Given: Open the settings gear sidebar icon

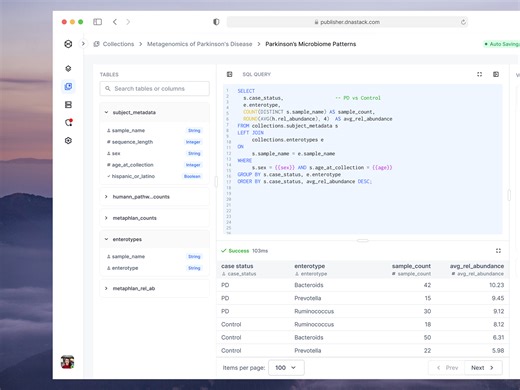Looking at the screenshot, I should point(68,141).
